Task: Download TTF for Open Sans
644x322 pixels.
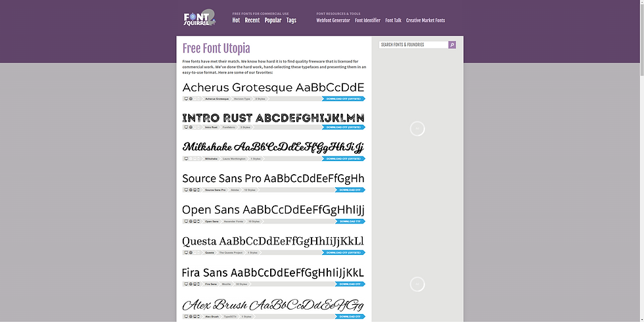Action: 350,221
